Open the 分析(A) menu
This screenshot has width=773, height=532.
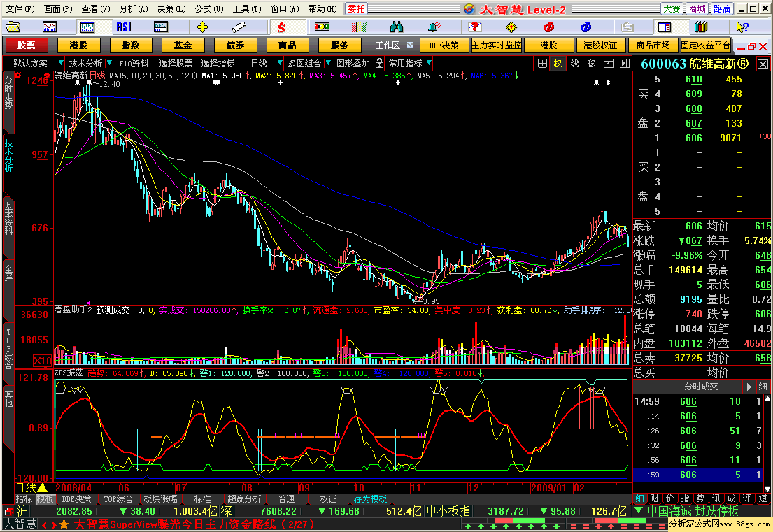click(x=133, y=9)
